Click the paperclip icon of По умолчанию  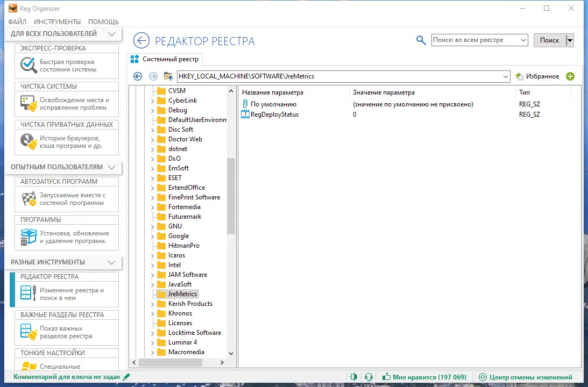(x=245, y=104)
